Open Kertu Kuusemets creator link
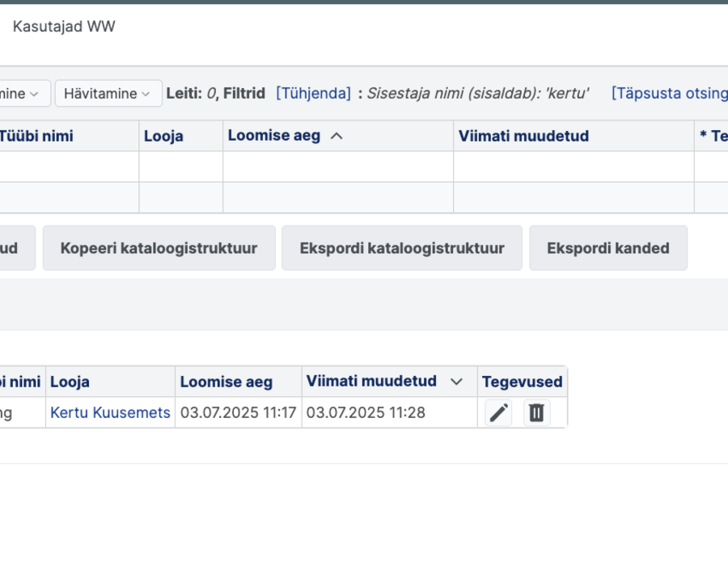This screenshot has width=728, height=566. 110,412
